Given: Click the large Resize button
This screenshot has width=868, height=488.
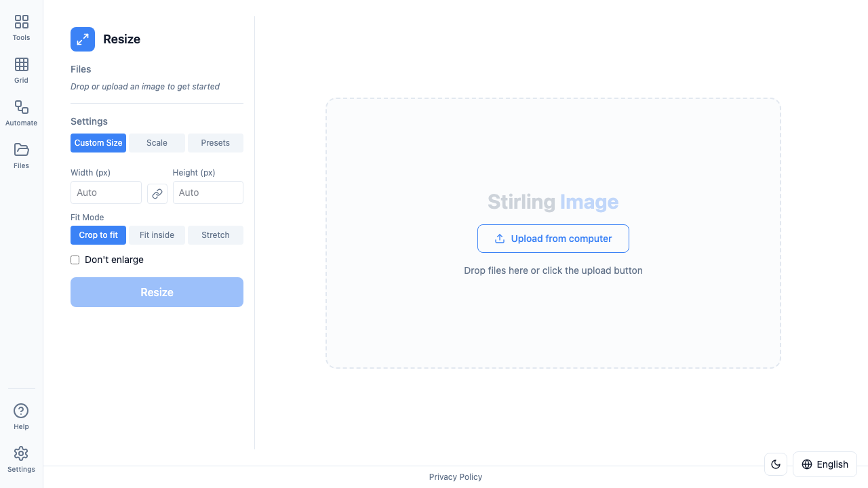Looking at the screenshot, I should coord(157,292).
